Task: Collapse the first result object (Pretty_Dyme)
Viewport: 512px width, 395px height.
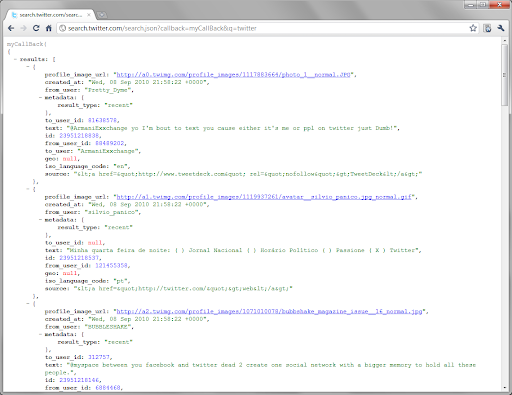Action: coord(28,67)
